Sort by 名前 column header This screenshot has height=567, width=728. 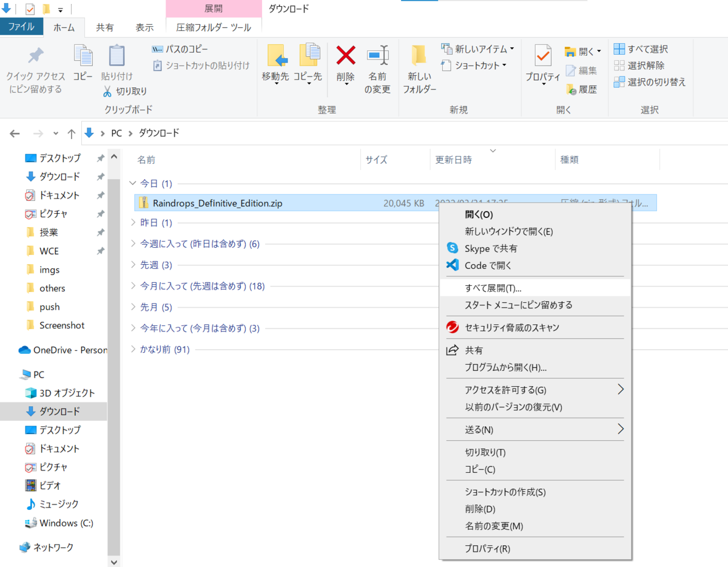tap(146, 160)
